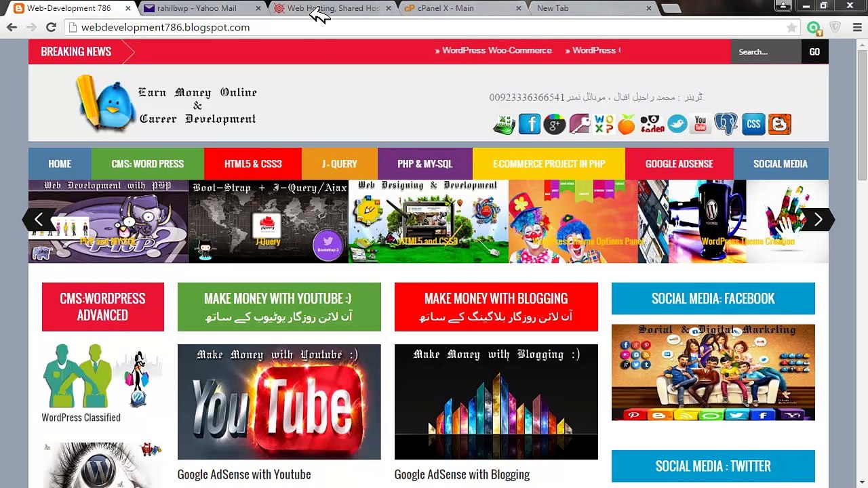Open the PostgreSQL elephant icon

coord(726,125)
